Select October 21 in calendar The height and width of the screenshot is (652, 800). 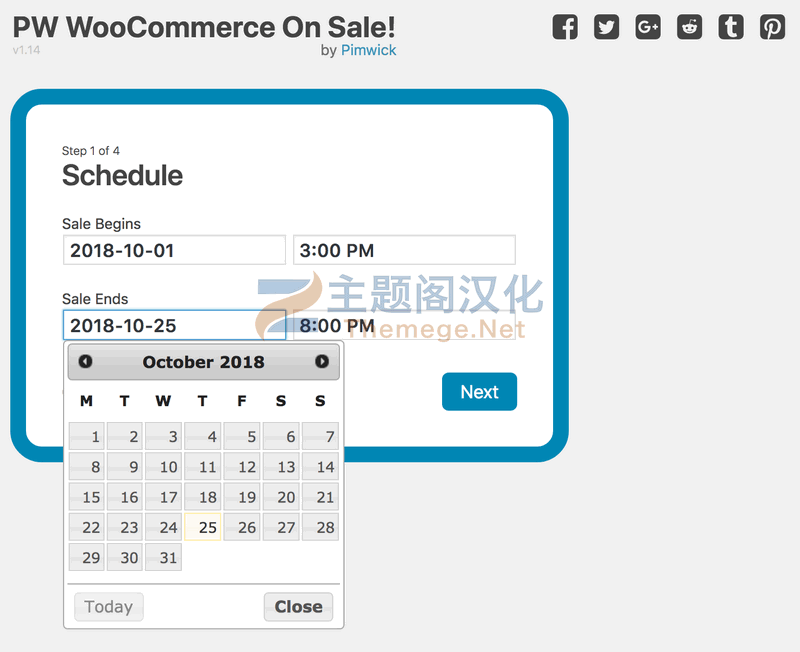click(x=320, y=497)
